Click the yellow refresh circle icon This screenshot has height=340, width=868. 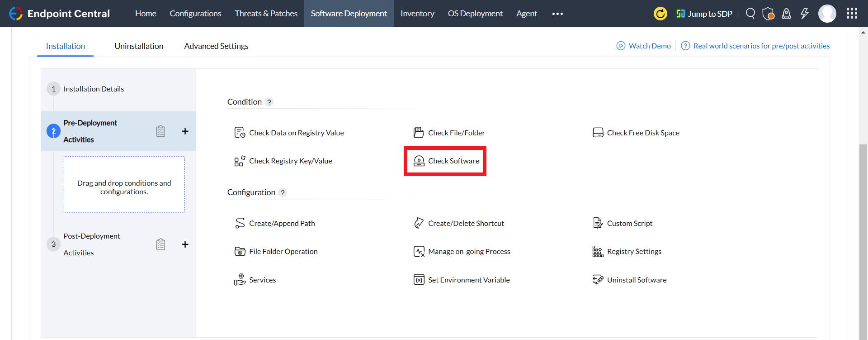660,14
